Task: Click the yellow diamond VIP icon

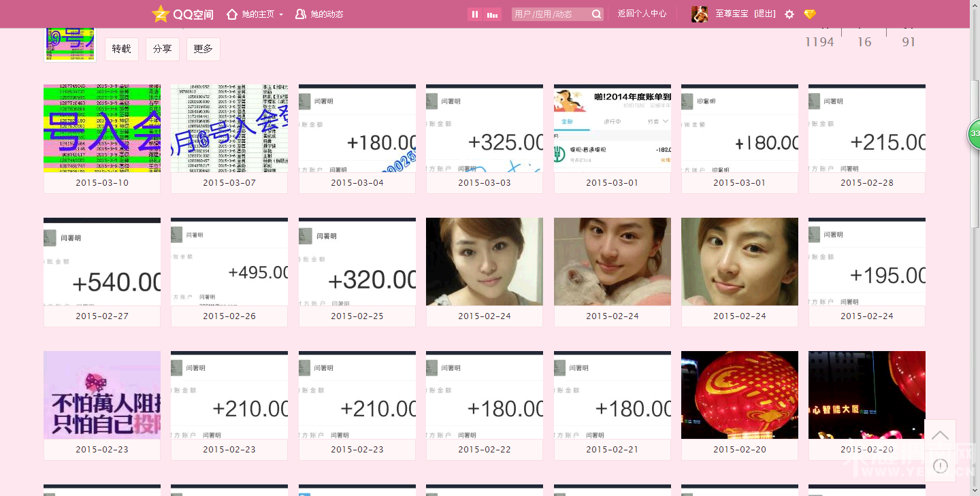Action: (809, 14)
